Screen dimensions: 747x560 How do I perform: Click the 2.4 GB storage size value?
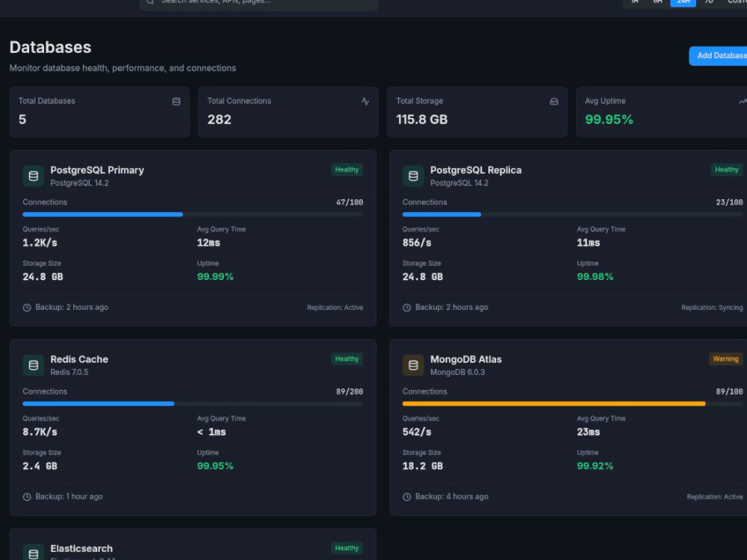[40, 466]
